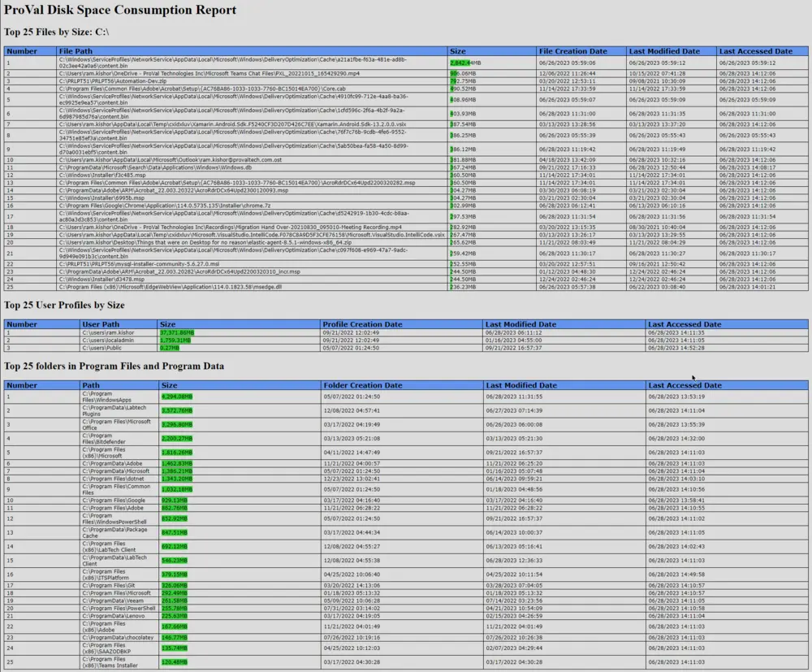Select the 929.13MB folder size value
Image resolution: width=812 pixels, height=672 pixels.
[x=174, y=501]
